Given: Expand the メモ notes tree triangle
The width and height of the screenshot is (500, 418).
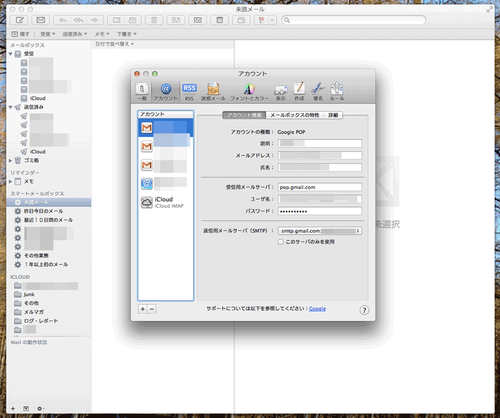Looking at the screenshot, I should coord(10,182).
